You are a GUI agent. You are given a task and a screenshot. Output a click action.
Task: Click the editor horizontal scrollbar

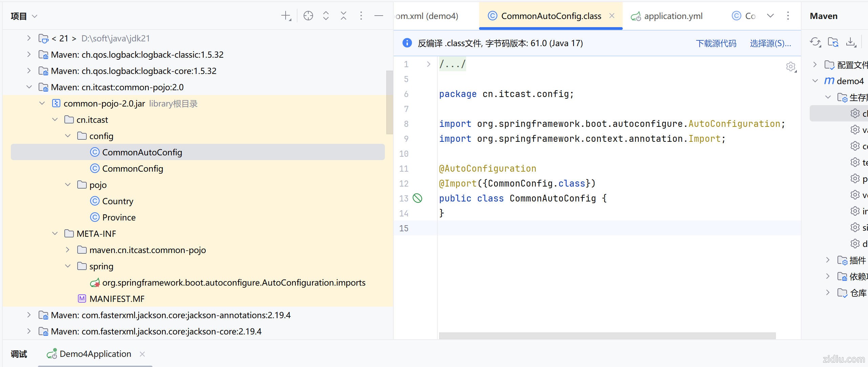607,335
